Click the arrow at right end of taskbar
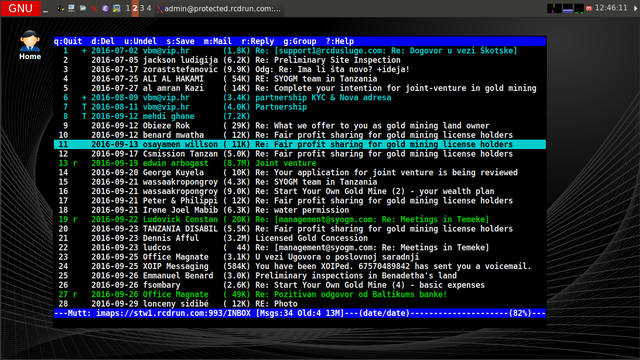This screenshot has width=640, height=360. pos(636,9)
